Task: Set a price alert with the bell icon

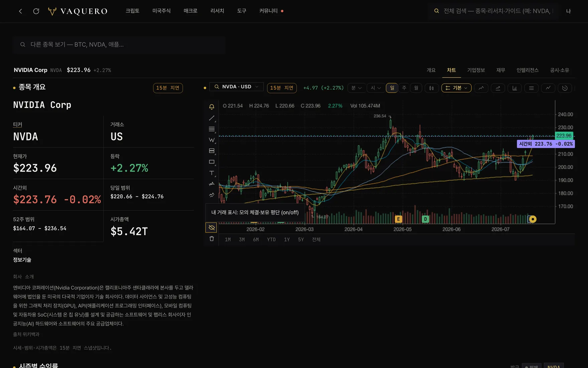Action: click(211, 107)
